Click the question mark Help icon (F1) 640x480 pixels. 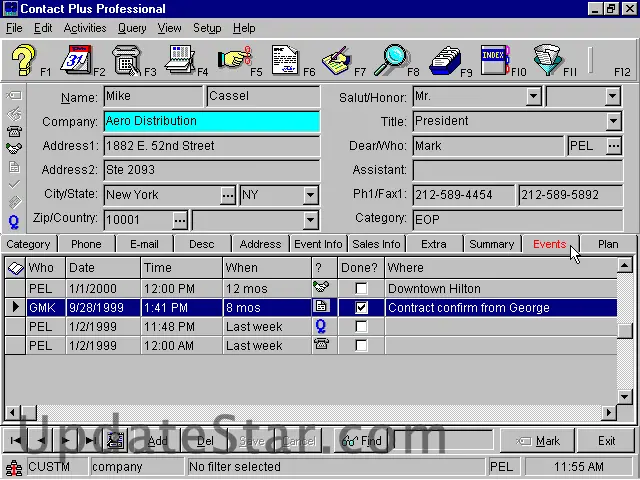coord(24,60)
